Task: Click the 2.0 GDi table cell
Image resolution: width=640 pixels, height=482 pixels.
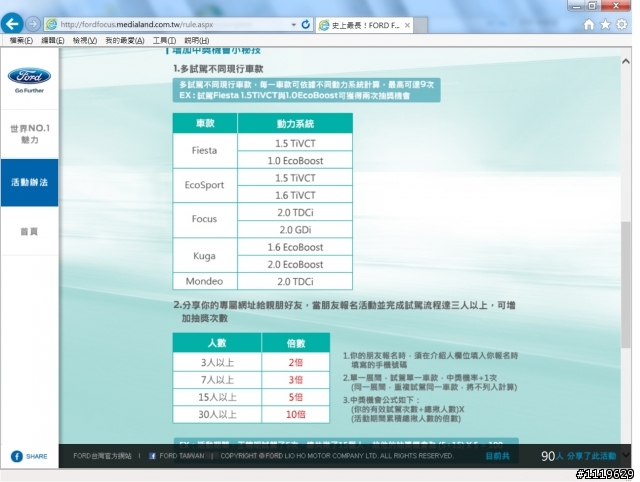Action: point(295,230)
